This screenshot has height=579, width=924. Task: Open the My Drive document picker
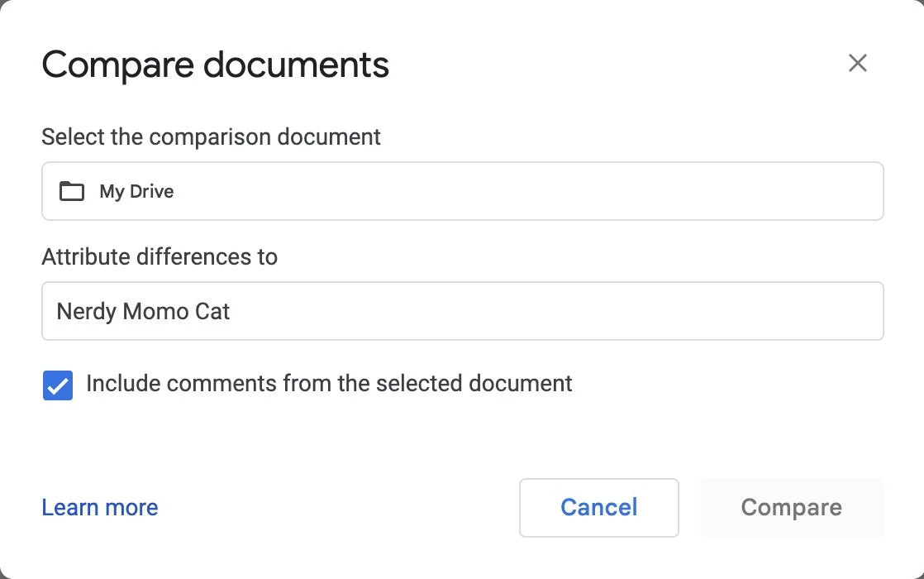(x=462, y=192)
